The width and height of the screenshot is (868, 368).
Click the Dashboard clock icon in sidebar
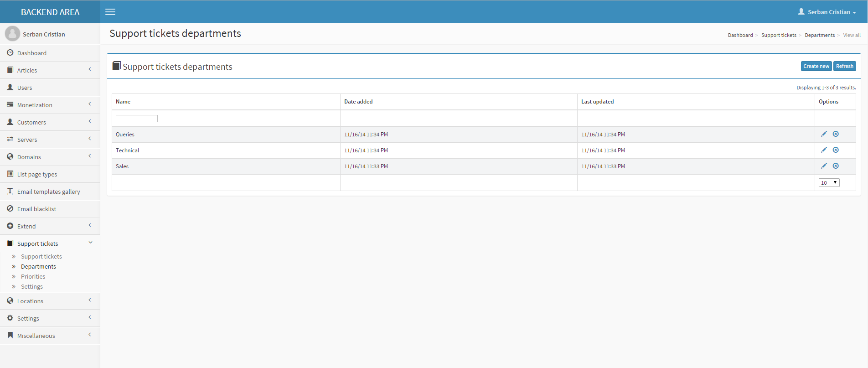(10, 53)
